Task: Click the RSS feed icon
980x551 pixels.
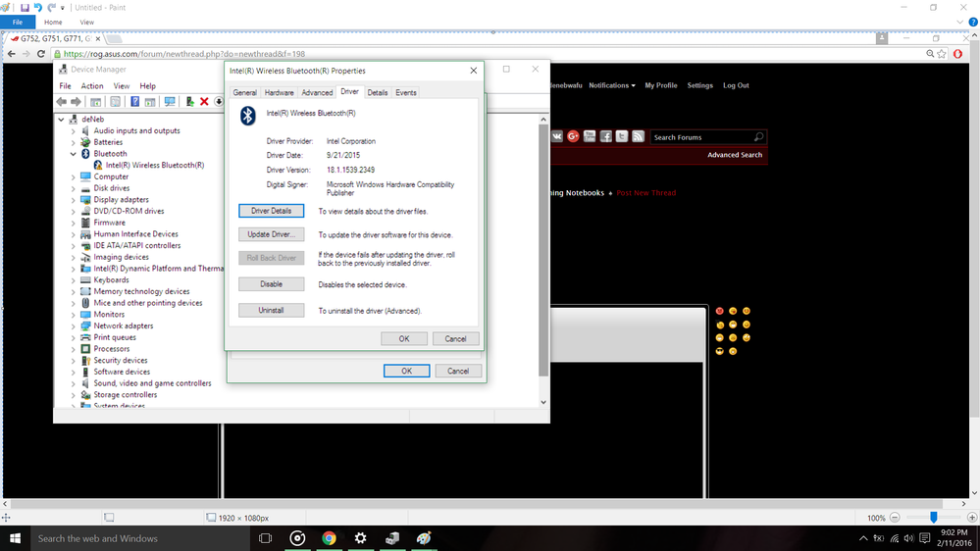Action: (x=638, y=137)
